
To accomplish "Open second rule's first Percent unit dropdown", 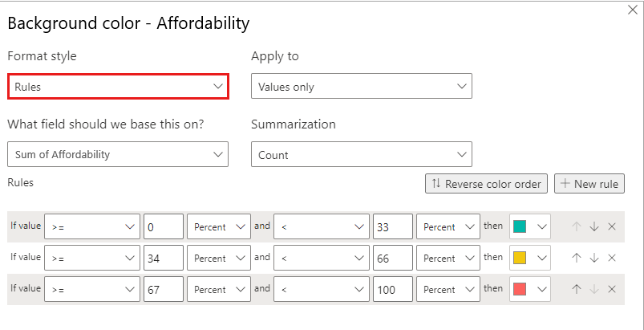I will [218, 258].
